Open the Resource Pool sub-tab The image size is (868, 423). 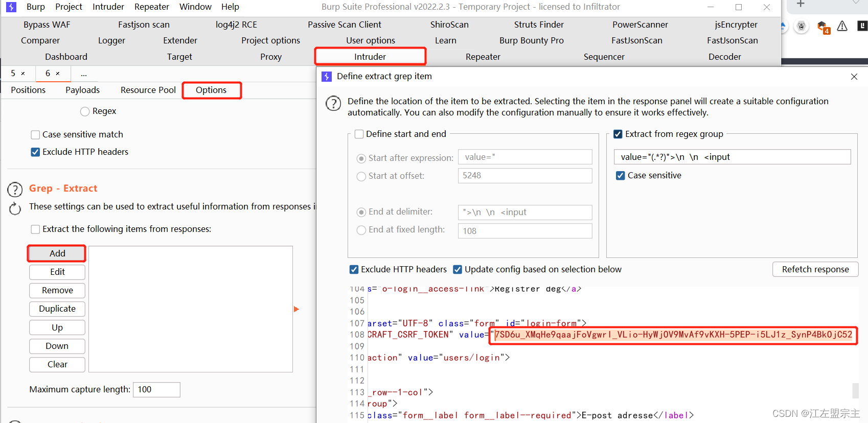pyautogui.click(x=148, y=90)
